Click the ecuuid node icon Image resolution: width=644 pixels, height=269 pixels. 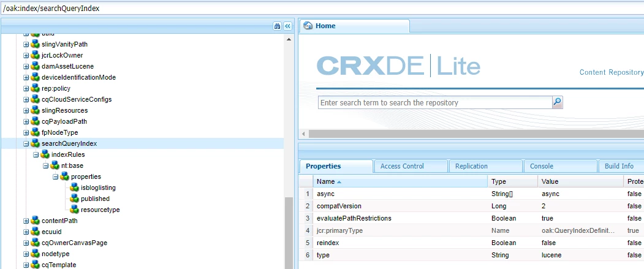(x=35, y=232)
